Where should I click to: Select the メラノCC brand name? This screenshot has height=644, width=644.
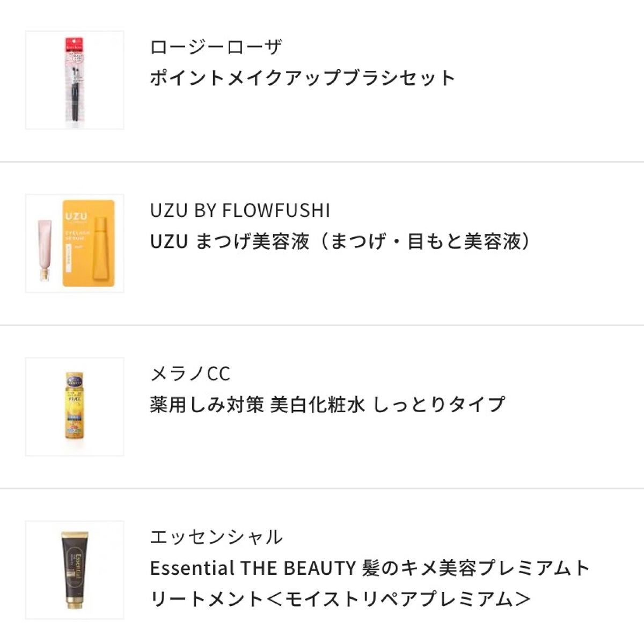190,374
